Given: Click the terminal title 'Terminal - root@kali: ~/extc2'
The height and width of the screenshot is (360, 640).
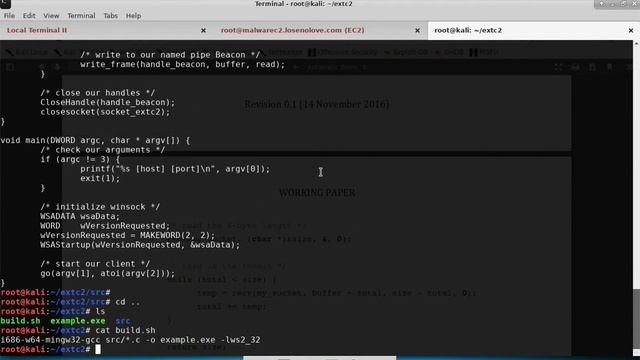Looking at the screenshot, I should click(303, 4).
